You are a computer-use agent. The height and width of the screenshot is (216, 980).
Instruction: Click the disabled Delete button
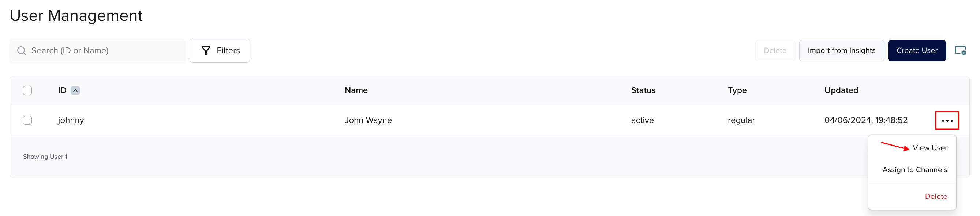coord(775,50)
